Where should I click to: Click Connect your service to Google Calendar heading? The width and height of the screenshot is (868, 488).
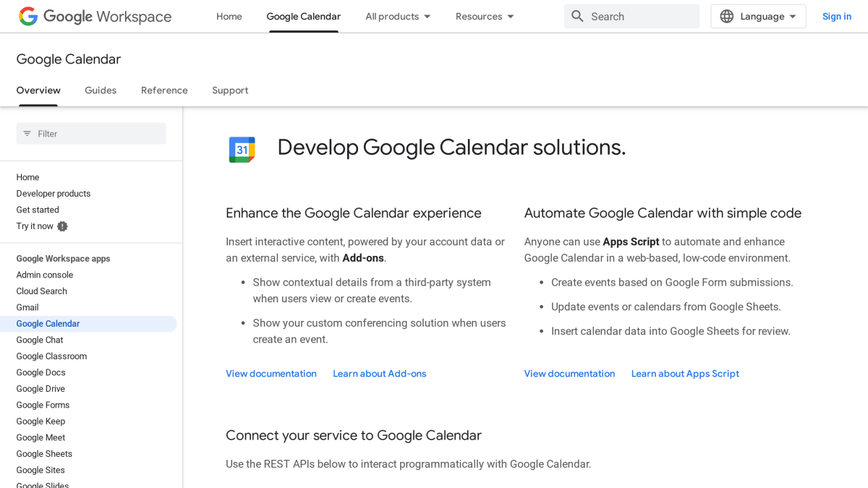click(354, 435)
